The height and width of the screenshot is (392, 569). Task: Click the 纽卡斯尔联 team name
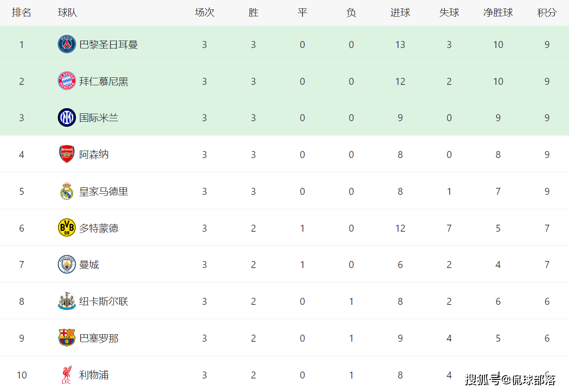[x=103, y=302]
